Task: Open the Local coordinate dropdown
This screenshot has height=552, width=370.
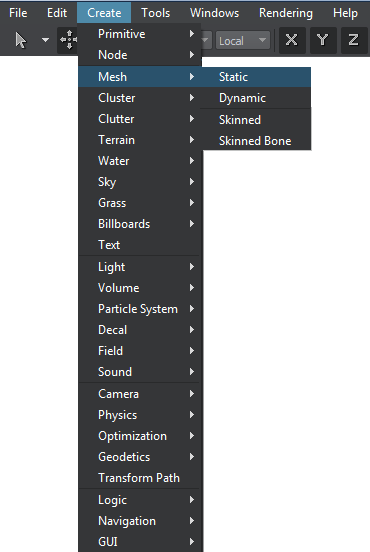Action: pyautogui.click(x=243, y=40)
